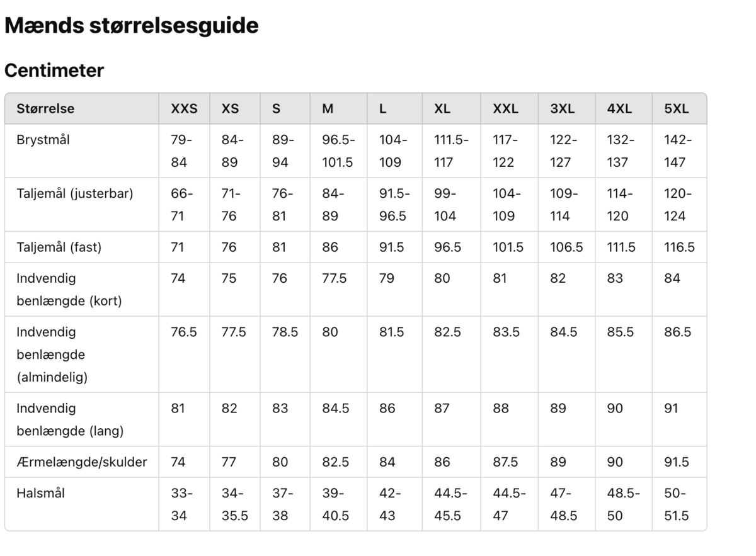This screenshot has height=556, width=756.
Task: Click the 87.5 sleeve length cell
Action: pyautogui.click(x=505, y=462)
